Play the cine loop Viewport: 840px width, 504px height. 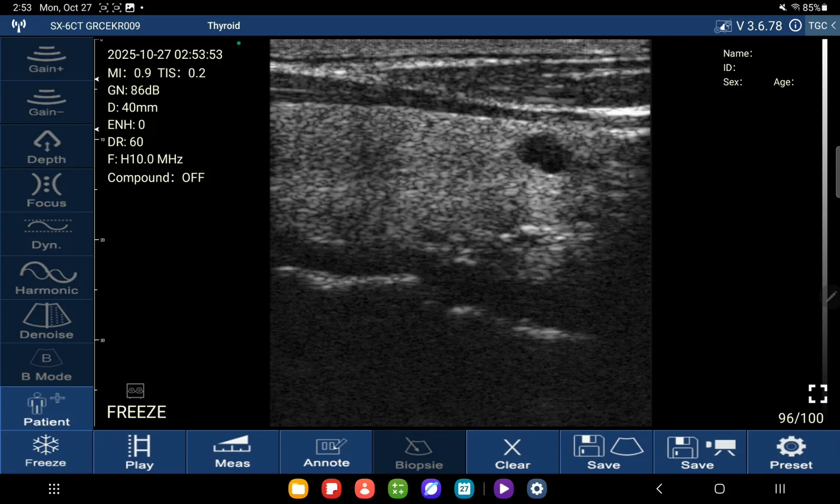(139, 452)
